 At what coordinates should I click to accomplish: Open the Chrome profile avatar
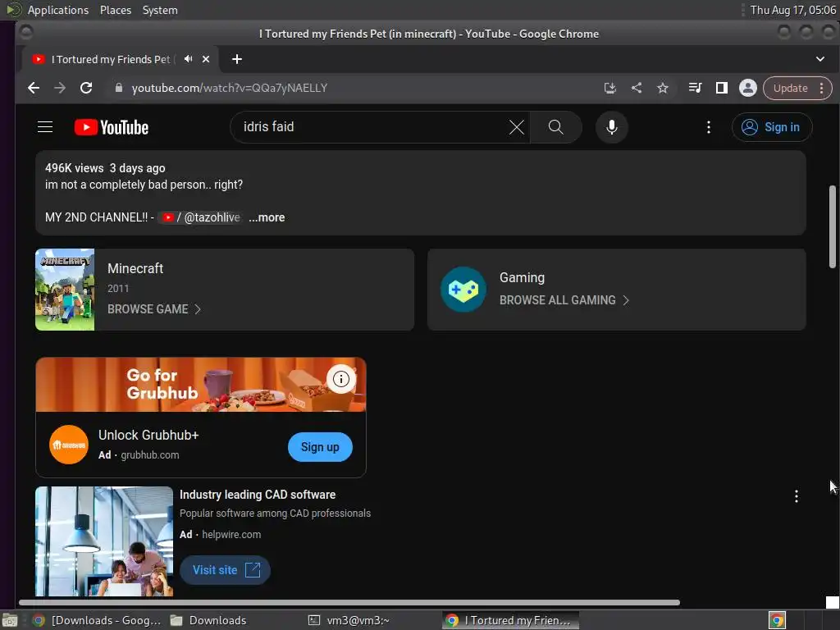[748, 88]
